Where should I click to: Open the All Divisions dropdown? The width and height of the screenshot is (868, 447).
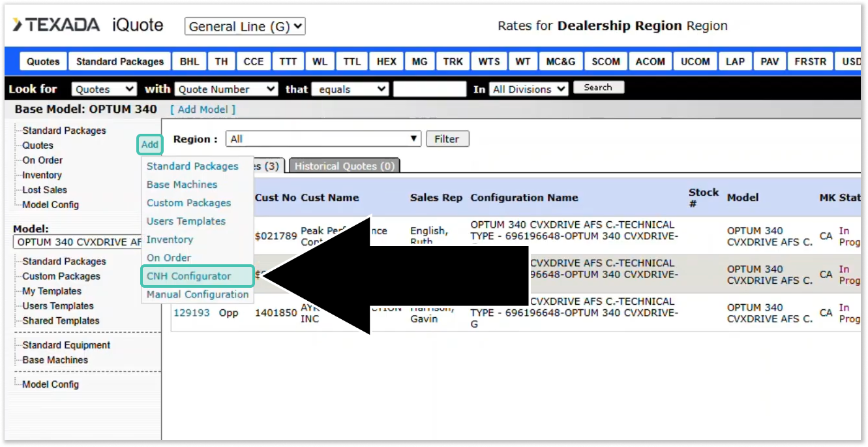click(x=529, y=89)
